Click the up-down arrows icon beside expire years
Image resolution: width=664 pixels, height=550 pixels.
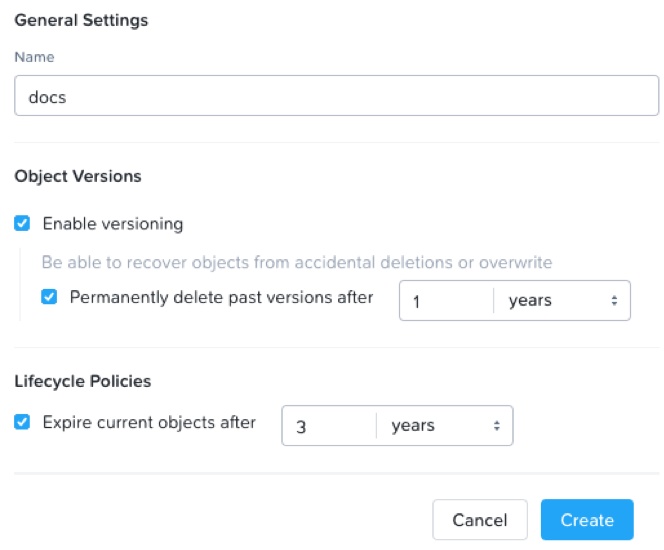click(x=497, y=426)
